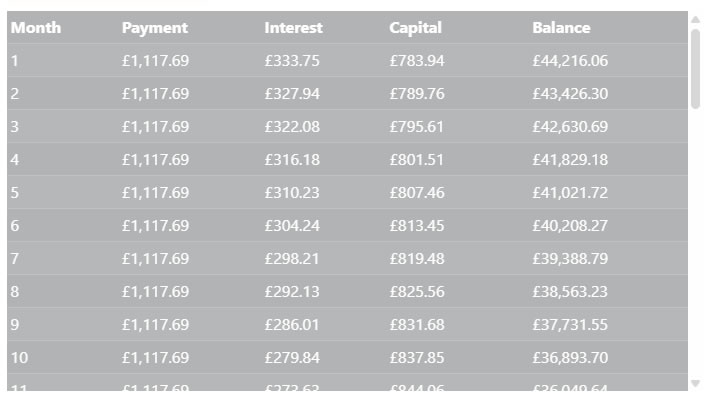Select capital value £819.48
708x401 pixels.
[x=417, y=259]
